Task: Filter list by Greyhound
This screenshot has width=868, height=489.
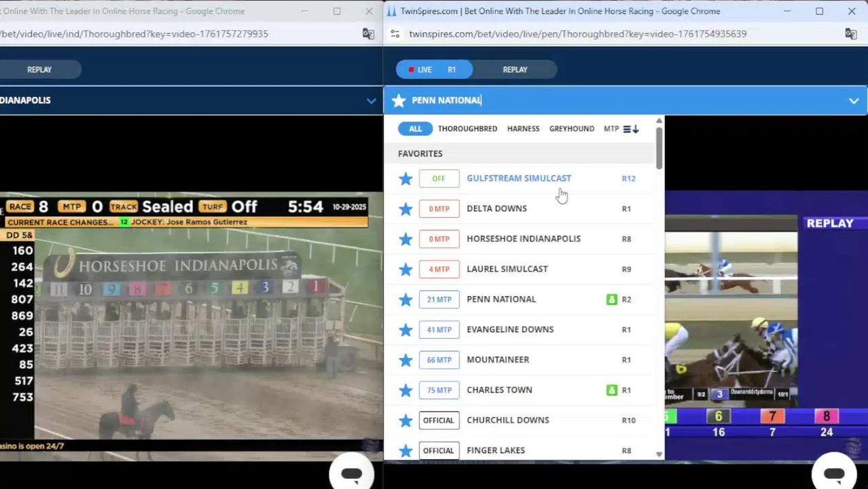Action: (x=571, y=129)
